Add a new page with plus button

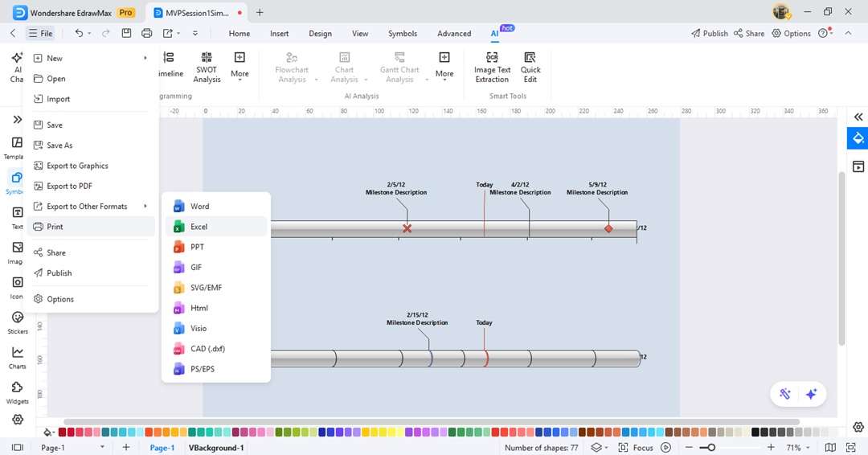point(126,447)
